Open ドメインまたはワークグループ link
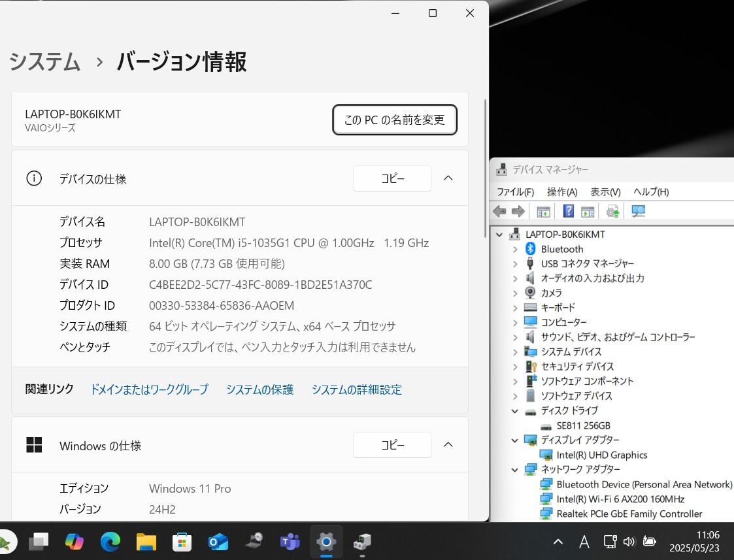Image resolution: width=734 pixels, height=560 pixels. point(149,389)
